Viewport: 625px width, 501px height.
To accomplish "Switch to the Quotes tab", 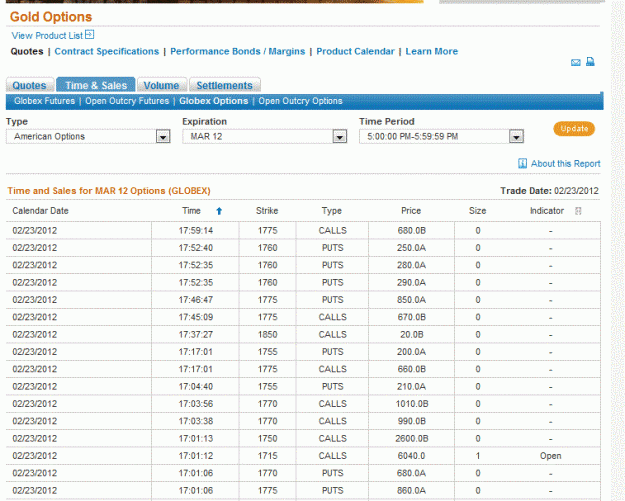I will [29, 85].
